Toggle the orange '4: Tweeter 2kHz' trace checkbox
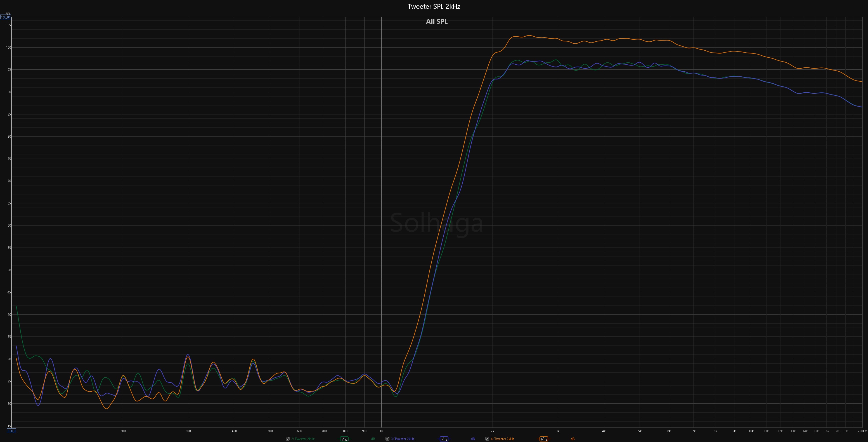868x442 pixels. point(487,439)
